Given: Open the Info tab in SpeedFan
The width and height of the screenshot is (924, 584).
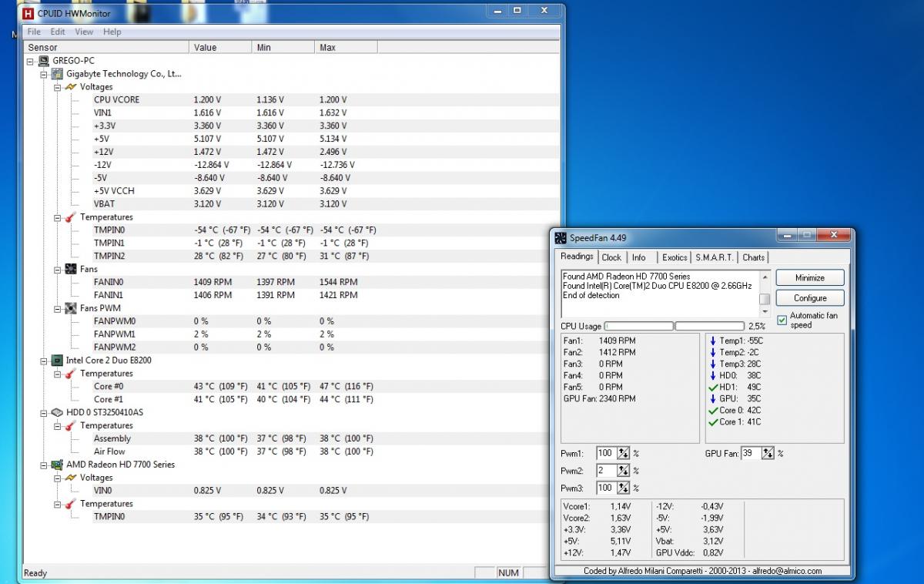Looking at the screenshot, I should click(x=639, y=257).
